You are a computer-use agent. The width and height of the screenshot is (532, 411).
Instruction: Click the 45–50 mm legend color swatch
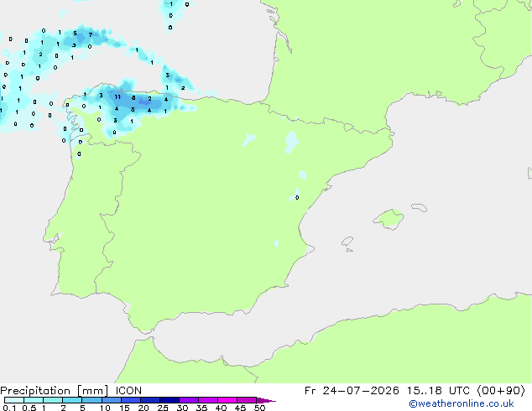(x=247, y=400)
